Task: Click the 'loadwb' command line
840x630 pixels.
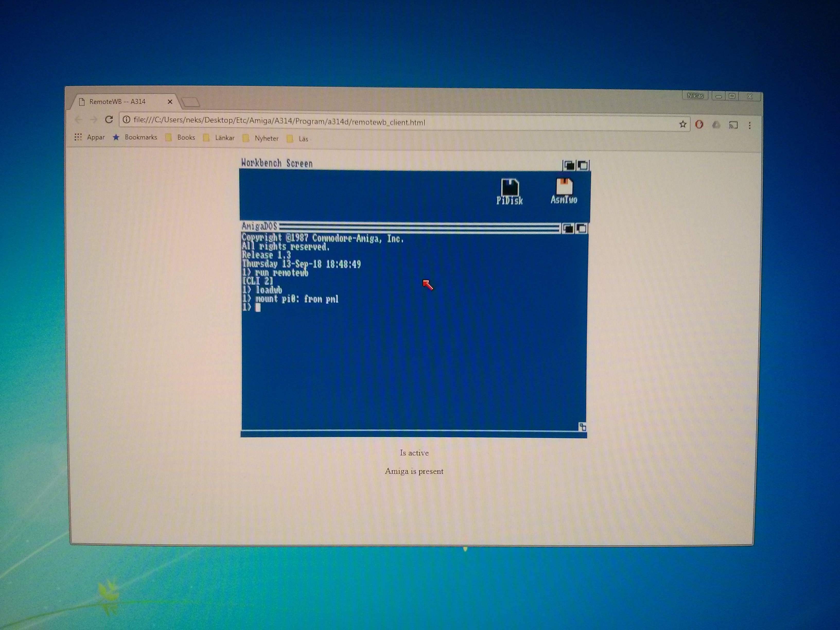Action: (x=262, y=290)
